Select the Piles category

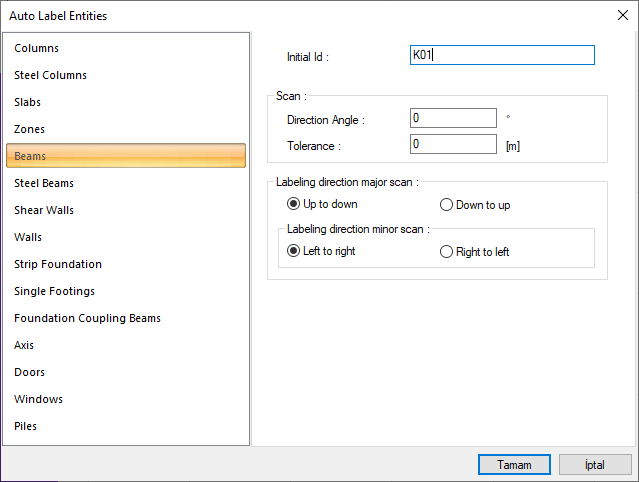(x=26, y=426)
